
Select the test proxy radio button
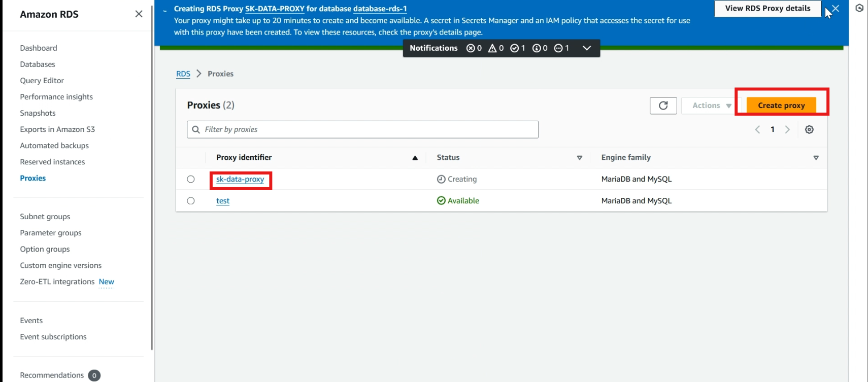pyautogui.click(x=191, y=201)
